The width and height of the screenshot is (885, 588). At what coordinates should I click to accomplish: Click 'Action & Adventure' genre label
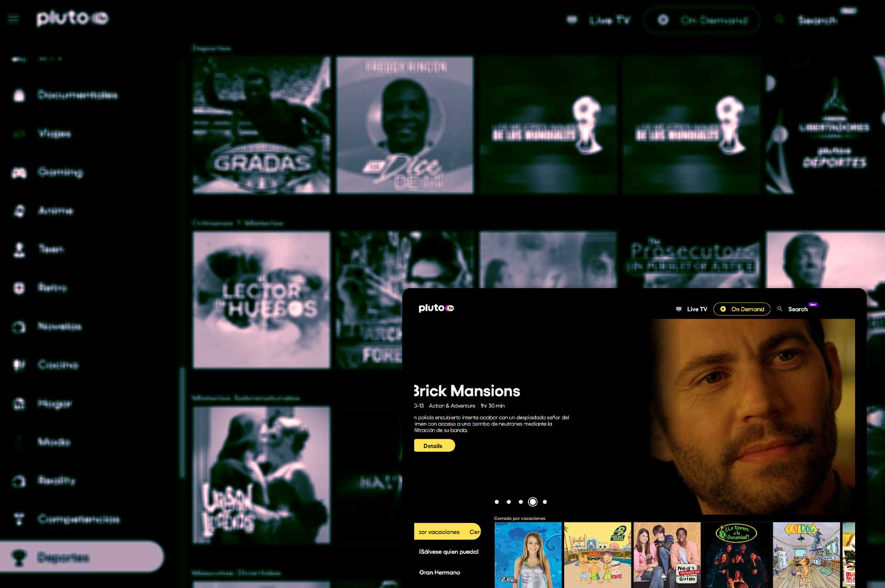pyautogui.click(x=452, y=406)
